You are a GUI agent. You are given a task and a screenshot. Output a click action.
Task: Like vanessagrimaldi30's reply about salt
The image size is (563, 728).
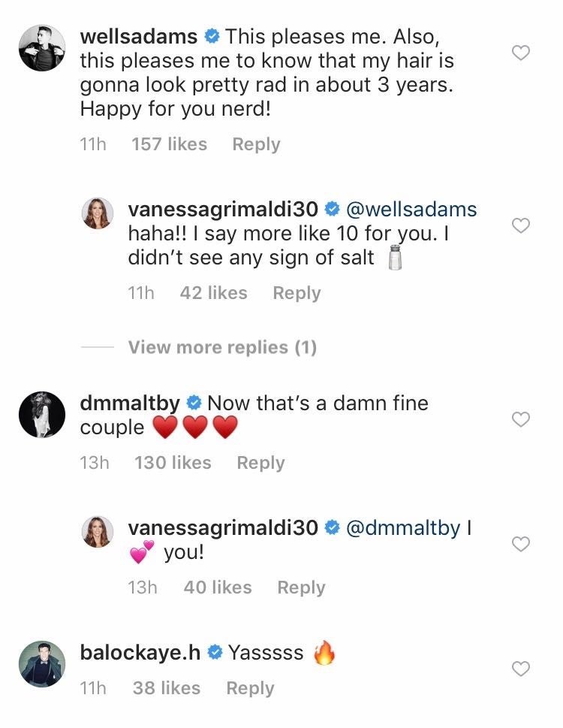coord(520,225)
